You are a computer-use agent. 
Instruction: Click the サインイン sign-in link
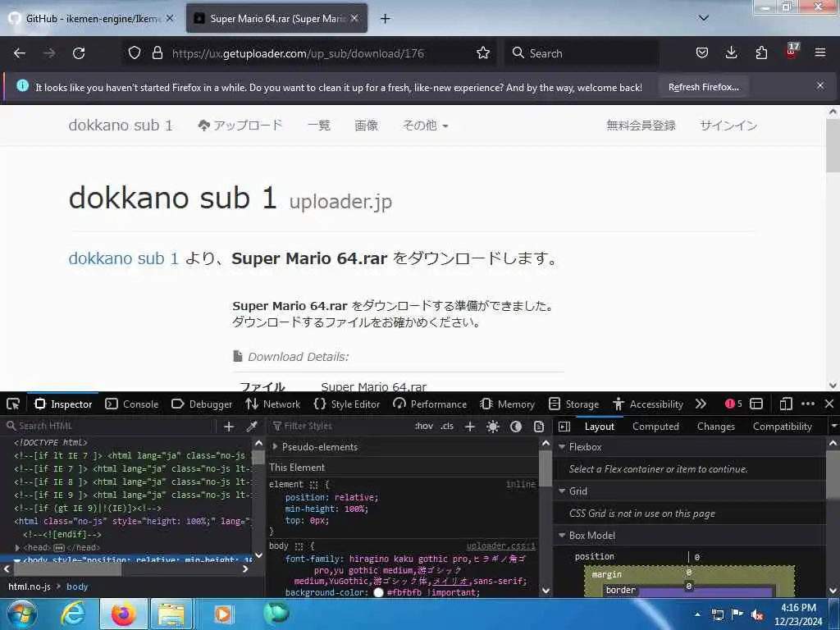(728, 126)
